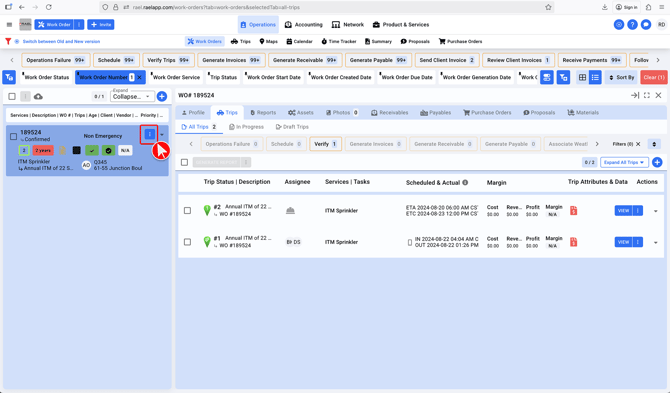Open the Collapse expand dropdown
The height and width of the screenshot is (393, 670).
[132, 97]
